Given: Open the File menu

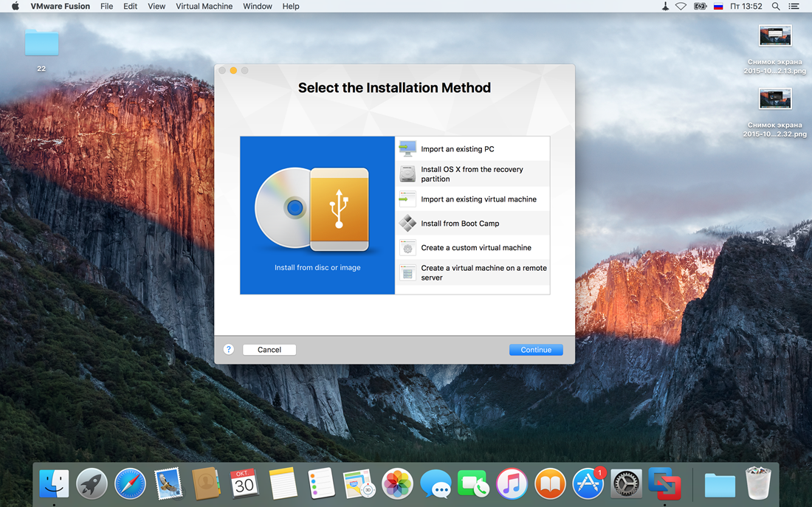Looking at the screenshot, I should pos(107,6).
